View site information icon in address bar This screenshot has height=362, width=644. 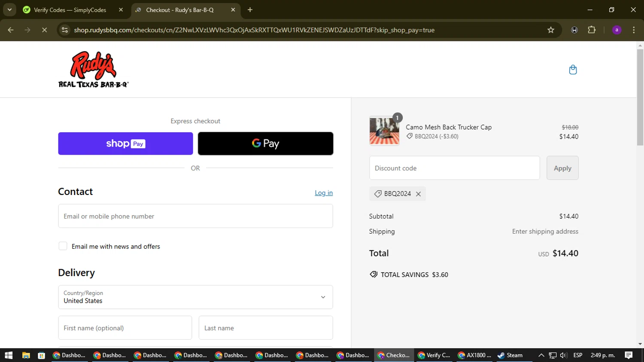tap(65, 30)
